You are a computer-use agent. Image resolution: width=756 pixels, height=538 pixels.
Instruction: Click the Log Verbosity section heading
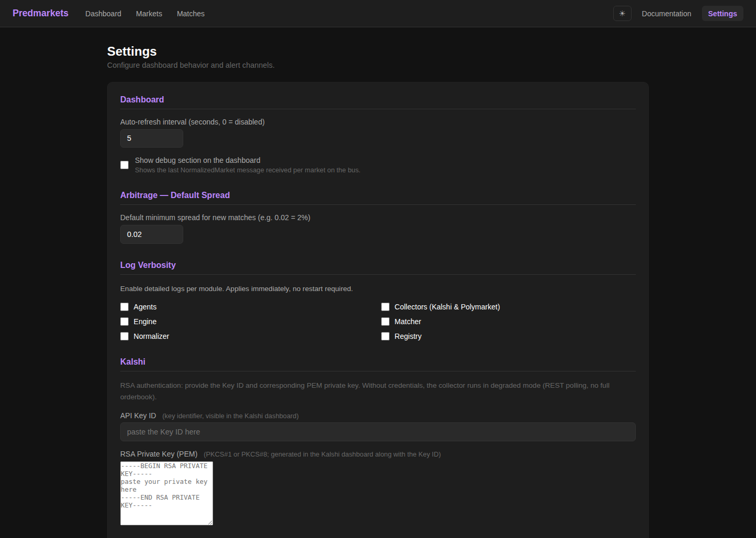148,265
